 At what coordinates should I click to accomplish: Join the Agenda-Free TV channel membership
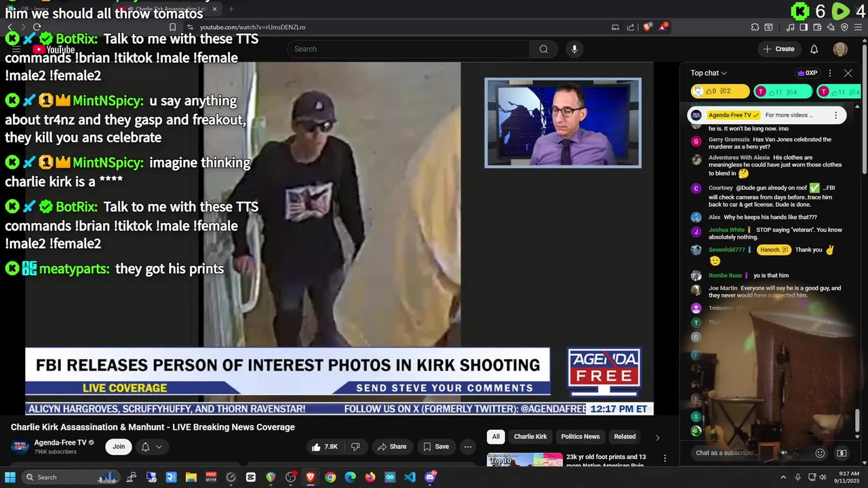[119, 447]
